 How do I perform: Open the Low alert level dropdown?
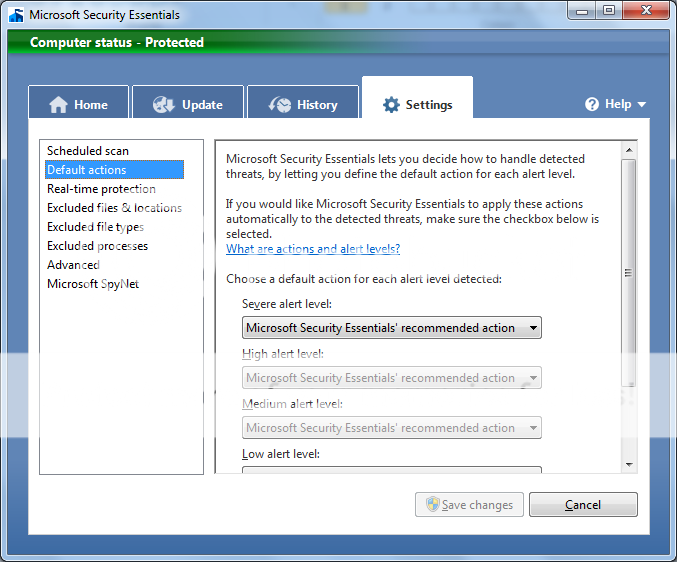[x=392, y=470]
